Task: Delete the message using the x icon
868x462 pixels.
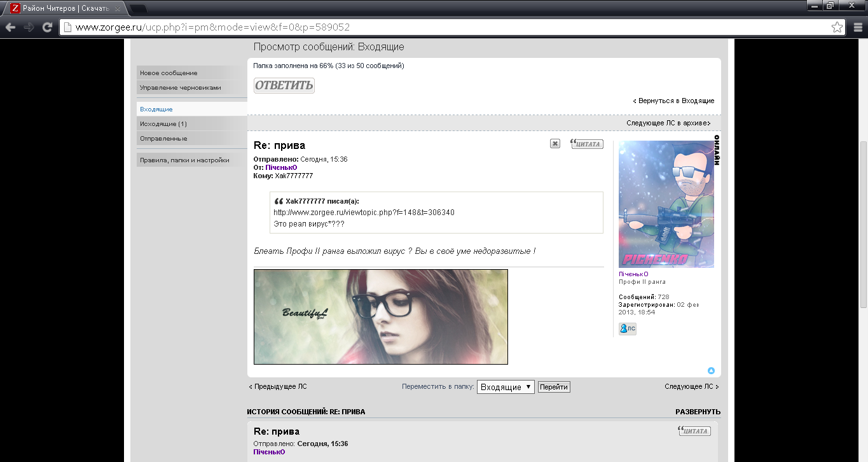Action: [x=555, y=144]
